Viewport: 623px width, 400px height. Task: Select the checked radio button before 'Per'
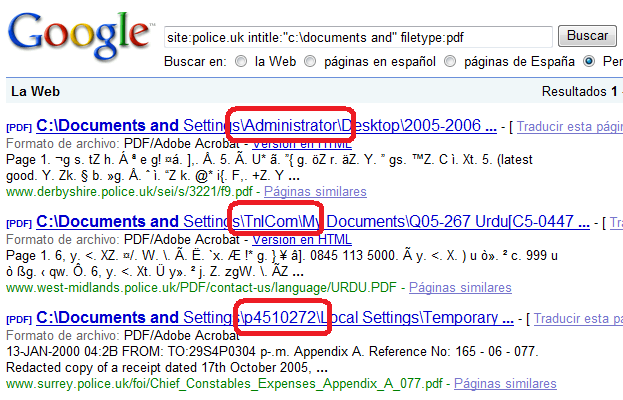[x=589, y=61]
